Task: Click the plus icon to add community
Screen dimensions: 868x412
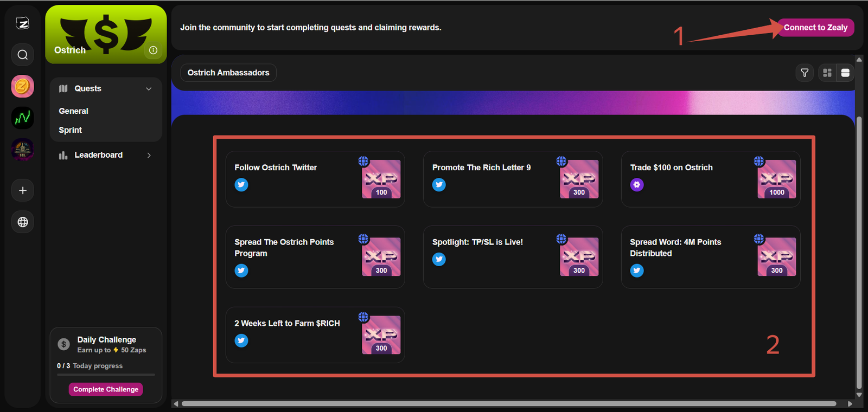Action: coord(22,190)
